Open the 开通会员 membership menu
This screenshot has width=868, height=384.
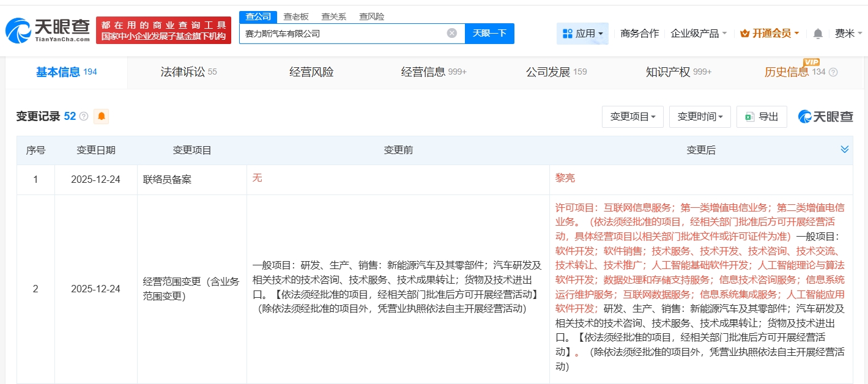pyautogui.click(x=770, y=34)
